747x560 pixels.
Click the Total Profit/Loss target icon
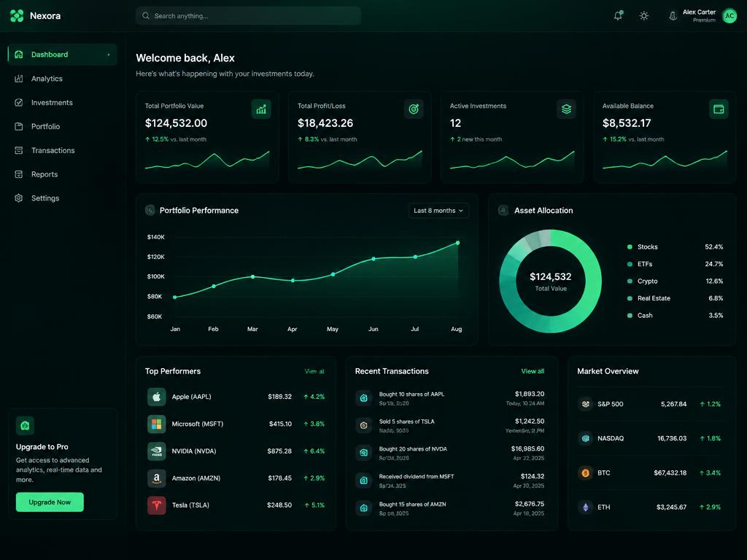414,109
